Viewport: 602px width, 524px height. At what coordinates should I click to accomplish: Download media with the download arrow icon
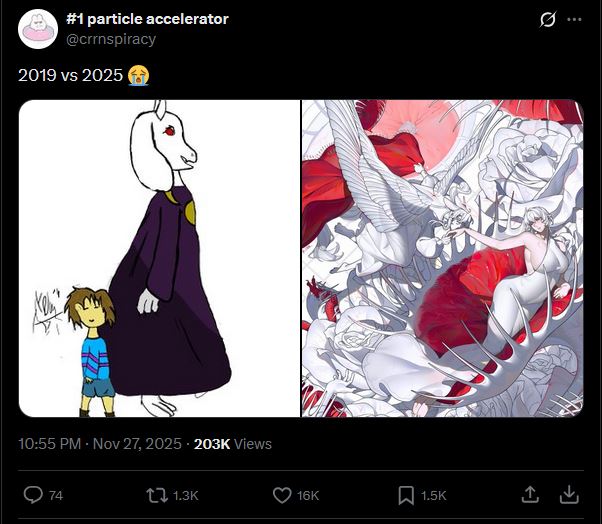[569, 494]
